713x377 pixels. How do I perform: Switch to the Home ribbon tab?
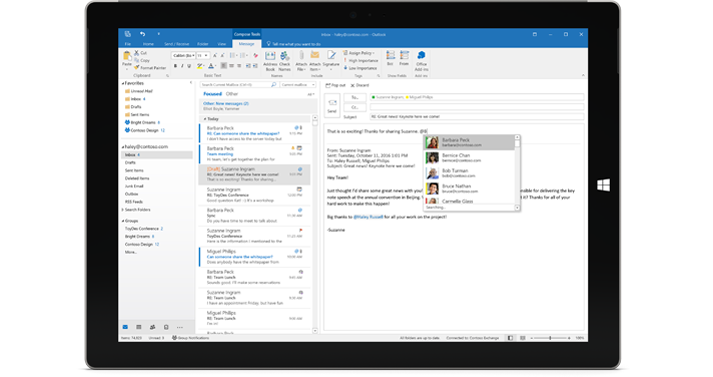pos(148,44)
